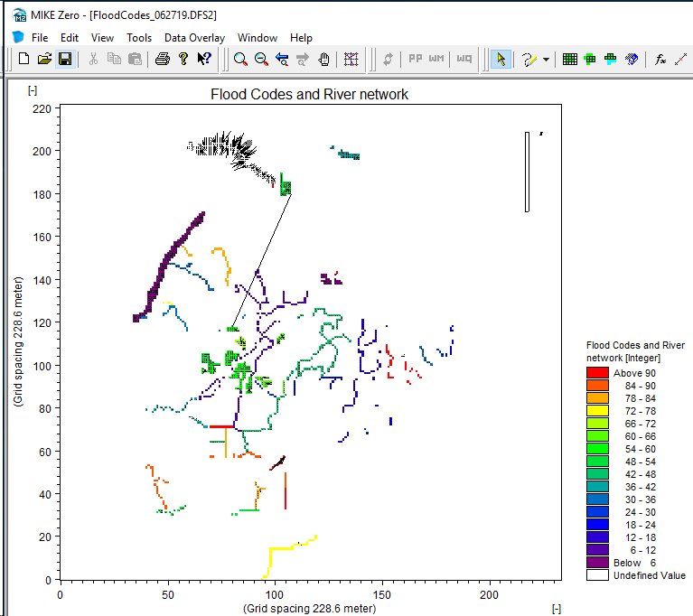
Task: Toggle the grid display icon
Action: pos(351,59)
